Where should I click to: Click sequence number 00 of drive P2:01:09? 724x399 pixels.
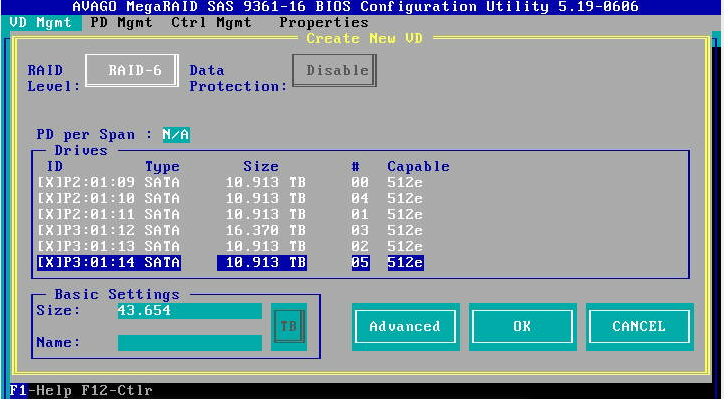click(x=360, y=182)
